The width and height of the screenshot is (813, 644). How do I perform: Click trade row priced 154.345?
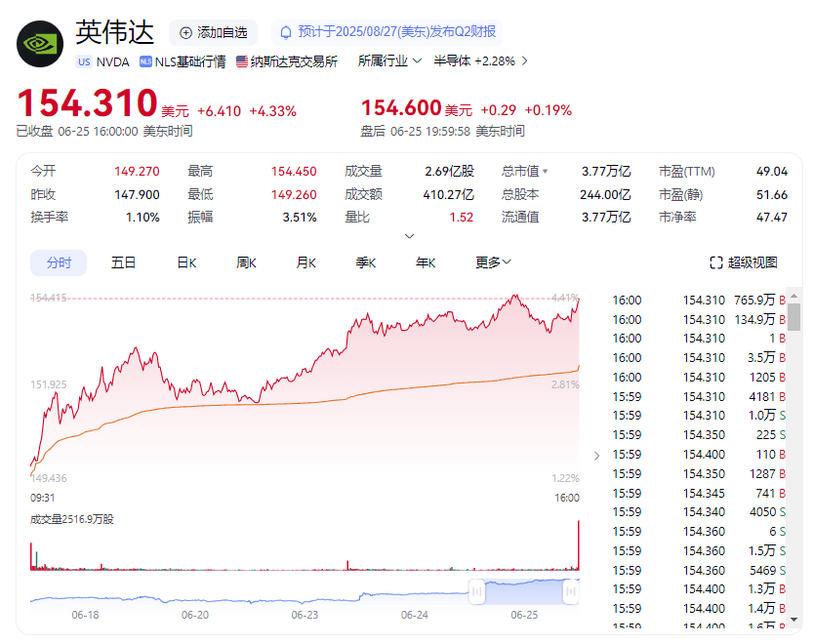(x=699, y=493)
